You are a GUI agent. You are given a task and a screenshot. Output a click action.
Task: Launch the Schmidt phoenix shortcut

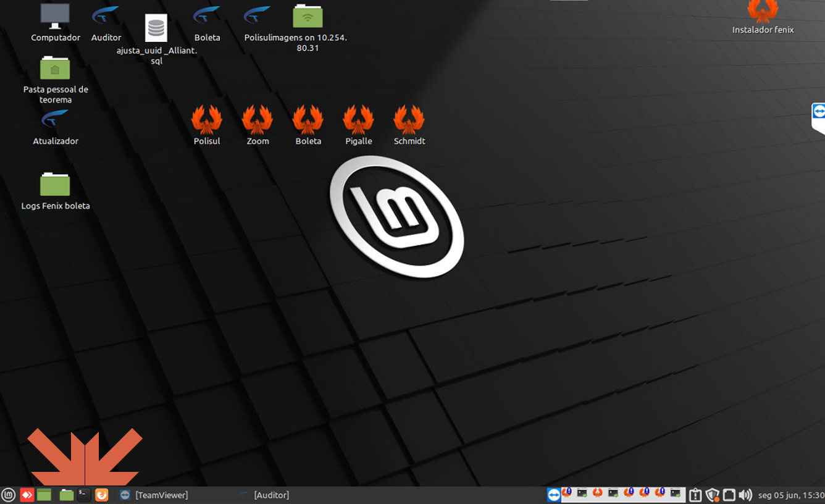[x=409, y=125]
